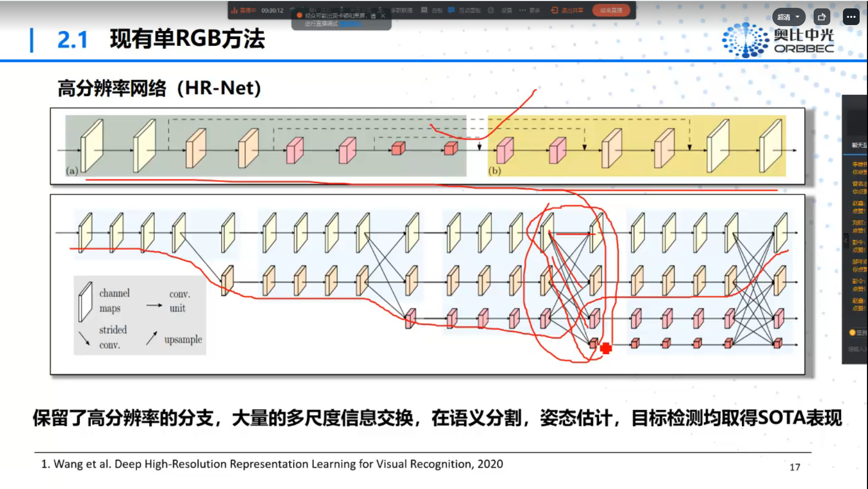Click the red 结束直播 end-live button
The width and height of the screenshot is (868, 489).
pyautogui.click(x=611, y=10)
